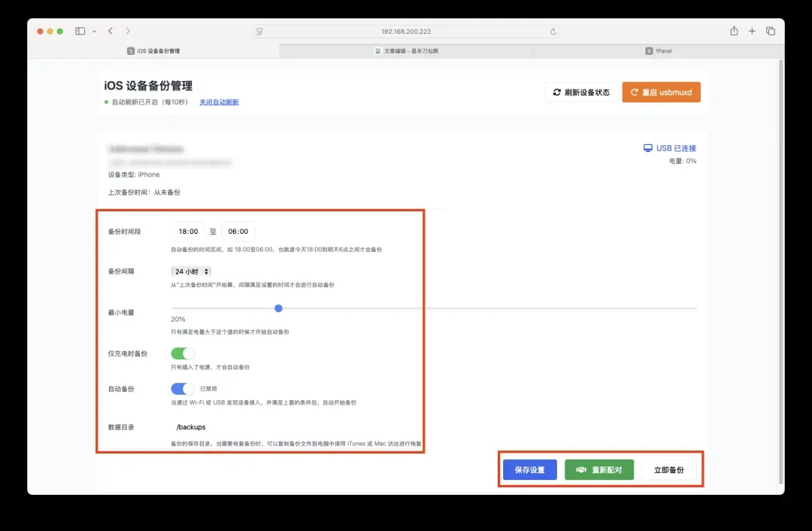Open the Safari share icon
Screen dimensions: 812x531
pos(734,31)
